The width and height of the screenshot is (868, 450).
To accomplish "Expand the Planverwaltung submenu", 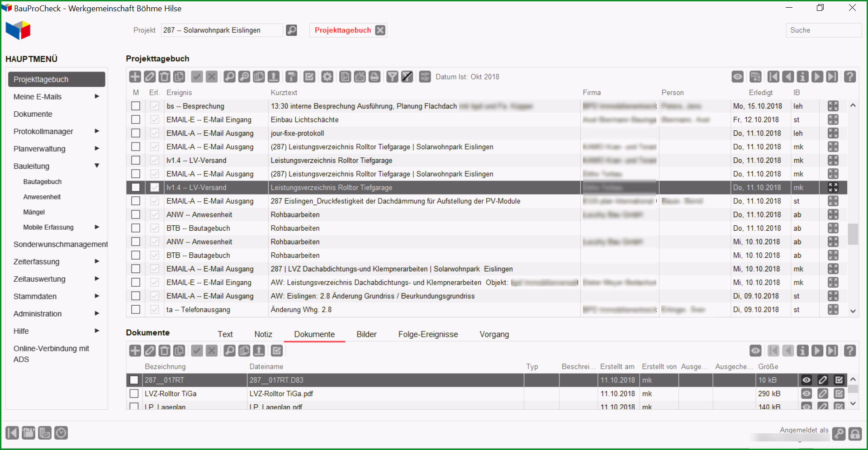I will tap(97, 148).
